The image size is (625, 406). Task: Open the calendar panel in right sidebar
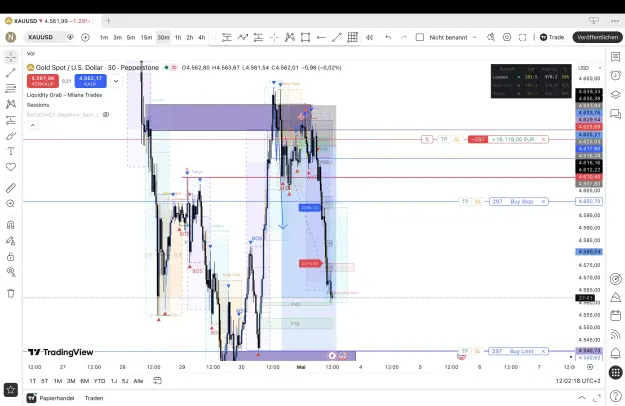(615, 316)
